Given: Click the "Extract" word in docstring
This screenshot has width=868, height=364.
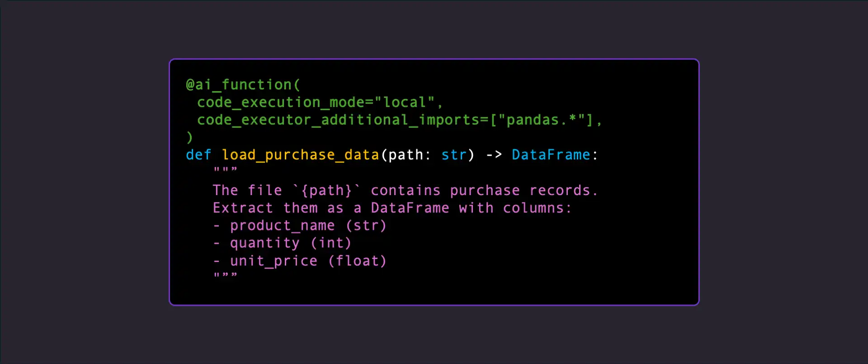Looking at the screenshot, I should coord(243,208).
